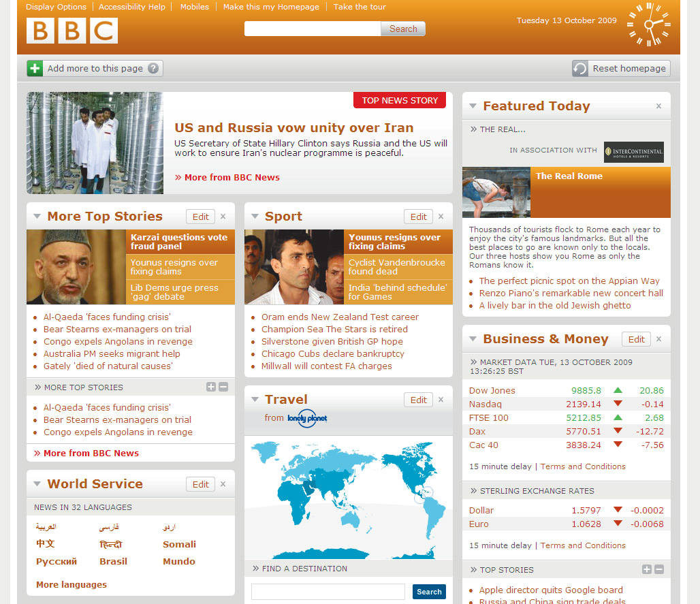Close the Sport panel
Image resolution: width=700 pixels, height=604 pixels.
(x=441, y=217)
